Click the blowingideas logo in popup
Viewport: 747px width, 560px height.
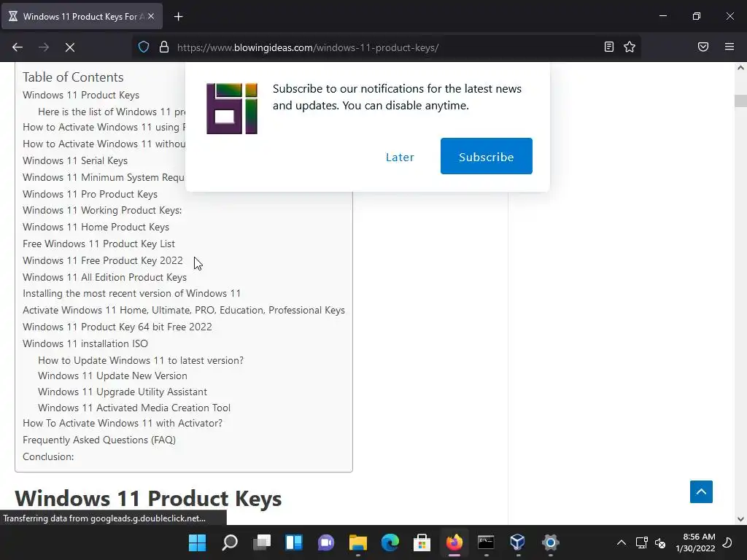coord(232,109)
